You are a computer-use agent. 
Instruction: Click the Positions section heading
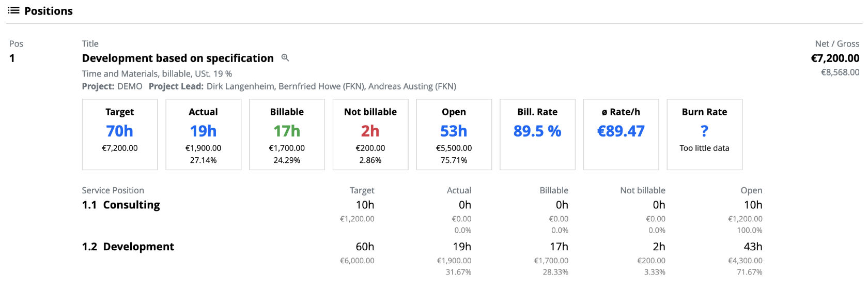(x=49, y=11)
